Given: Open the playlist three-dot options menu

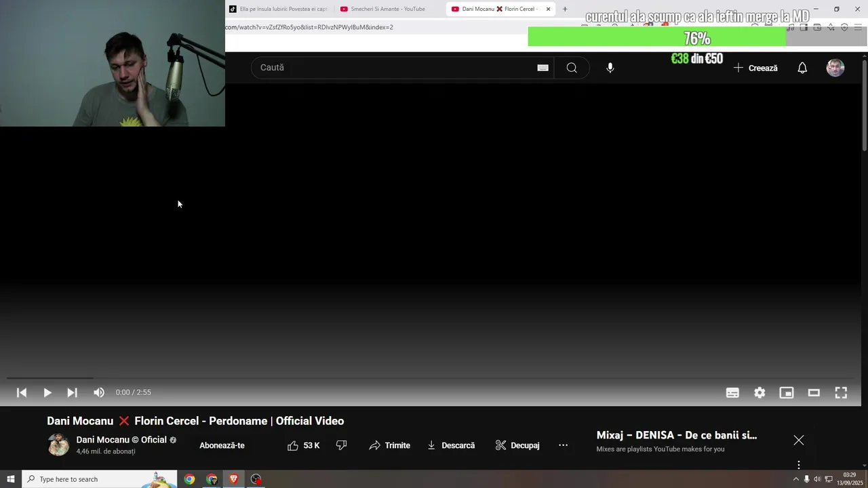Looking at the screenshot, I should tap(799, 465).
